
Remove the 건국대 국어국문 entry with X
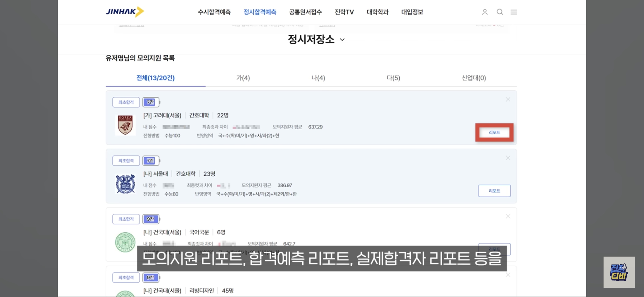pos(508,216)
